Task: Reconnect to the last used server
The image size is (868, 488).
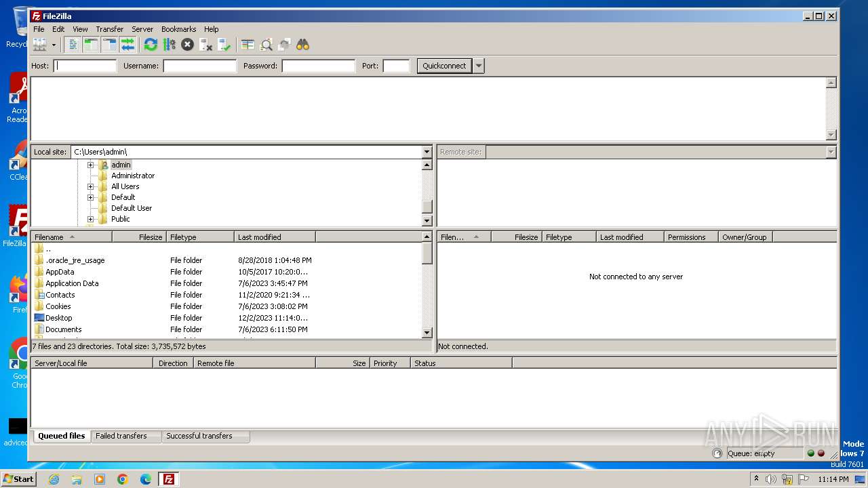Action: point(224,45)
